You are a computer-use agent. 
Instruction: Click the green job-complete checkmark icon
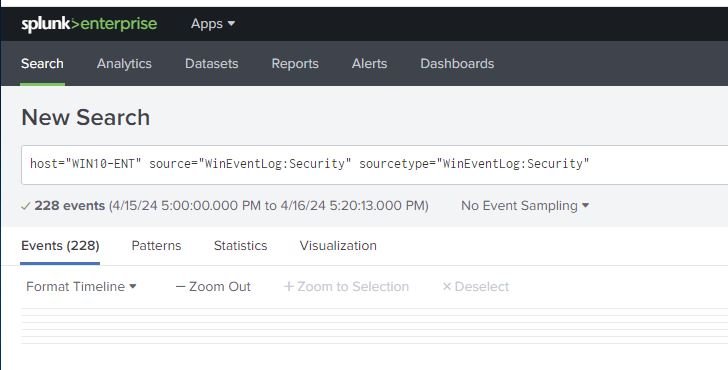(26, 206)
